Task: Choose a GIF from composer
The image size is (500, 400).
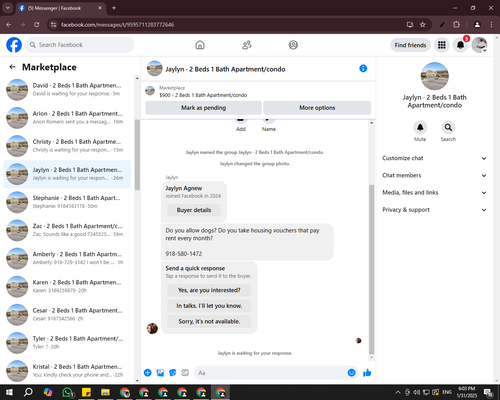Action: point(185,373)
